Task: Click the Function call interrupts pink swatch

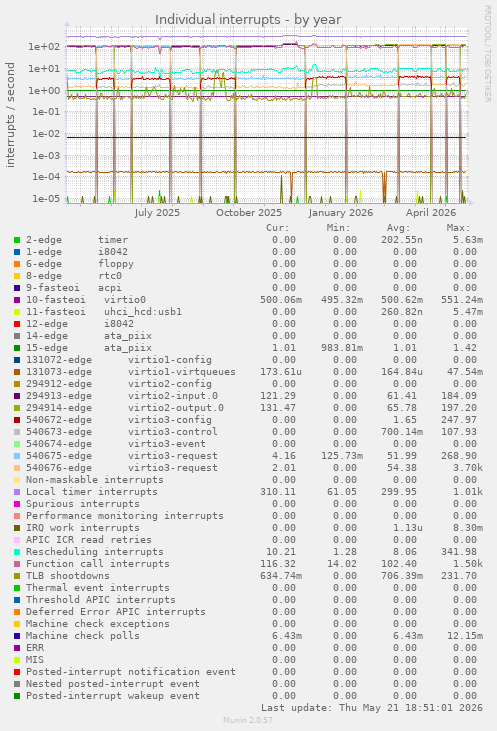Action: (x=17, y=564)
